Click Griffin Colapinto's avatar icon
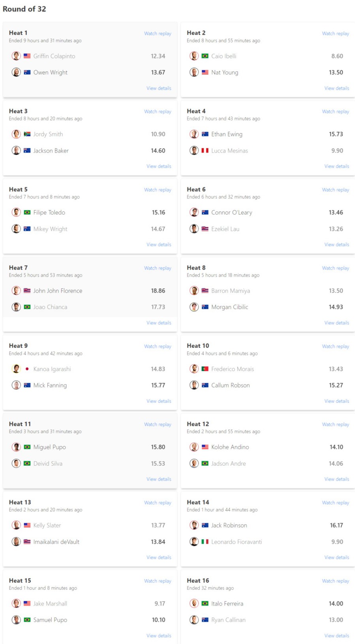This screenshot has width=355, height=644. coord(16,56)
